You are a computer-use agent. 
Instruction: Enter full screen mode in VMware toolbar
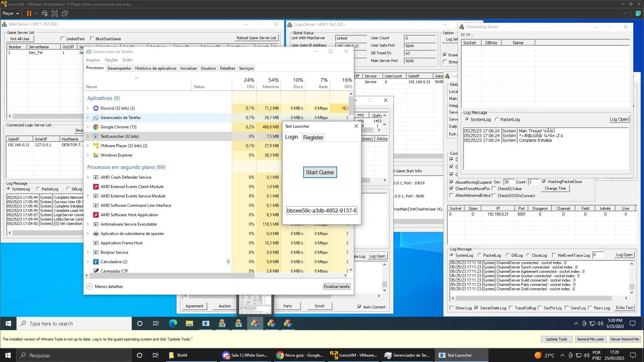pos(55,13)
